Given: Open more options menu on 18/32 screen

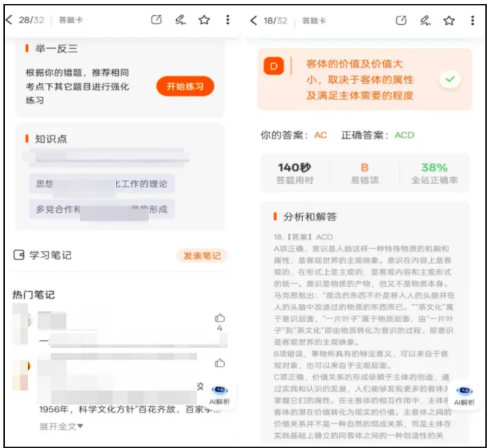Looking at the screenshot, I should point(473,21).
